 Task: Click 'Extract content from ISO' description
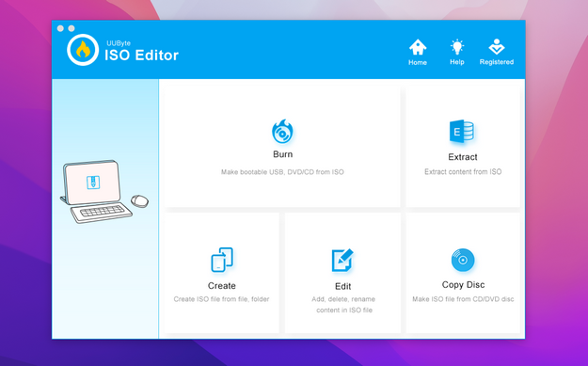pos(463,172)
